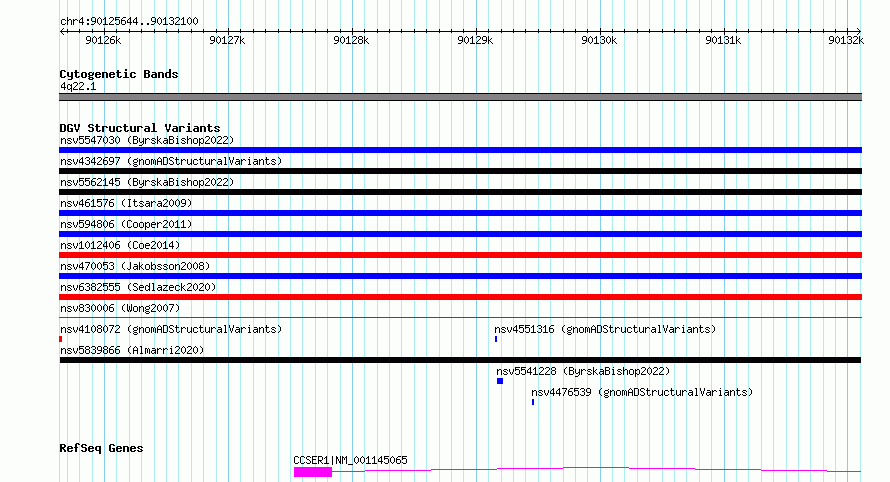
Task: Select the red bar under nsv6382555
Action: 460,297
